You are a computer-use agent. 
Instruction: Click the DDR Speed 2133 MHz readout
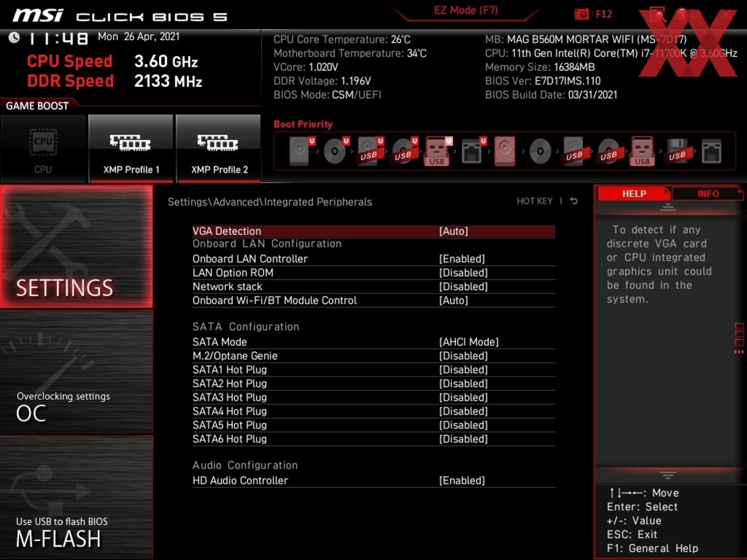pyautogui.click(x=114, y=81)
